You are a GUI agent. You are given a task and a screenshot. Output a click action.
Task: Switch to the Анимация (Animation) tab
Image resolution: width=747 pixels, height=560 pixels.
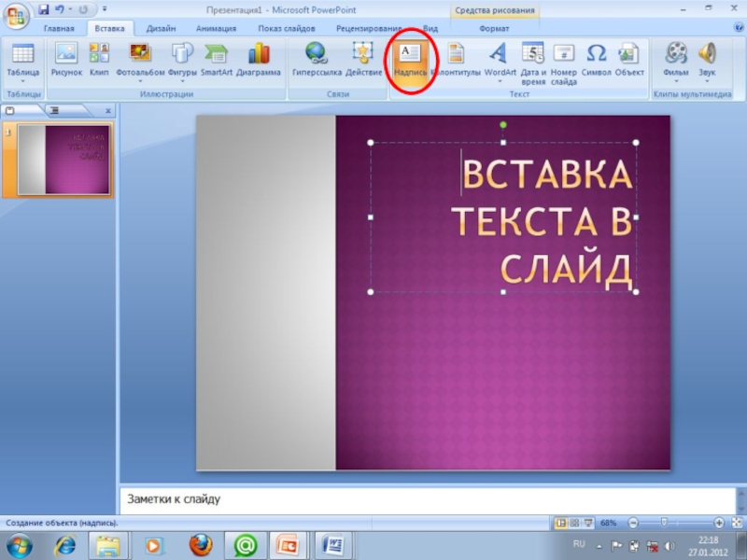point(216,29)
